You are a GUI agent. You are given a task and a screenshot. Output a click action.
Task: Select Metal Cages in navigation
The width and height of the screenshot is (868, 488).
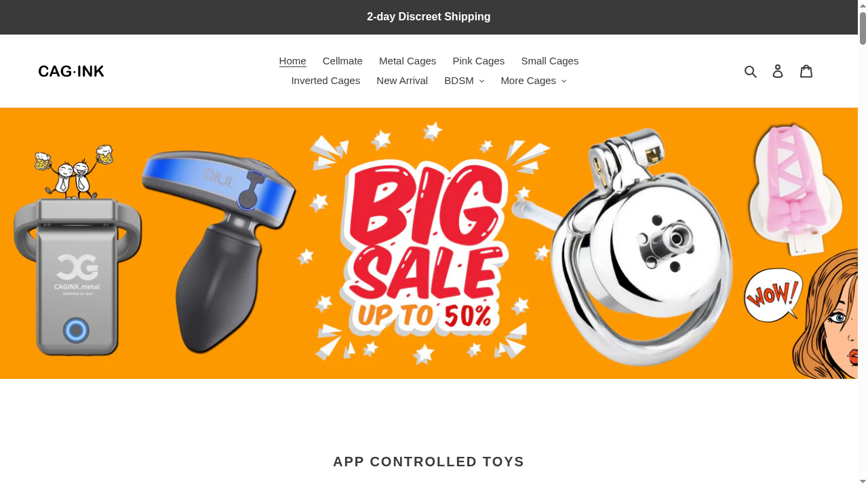point(408,61)
